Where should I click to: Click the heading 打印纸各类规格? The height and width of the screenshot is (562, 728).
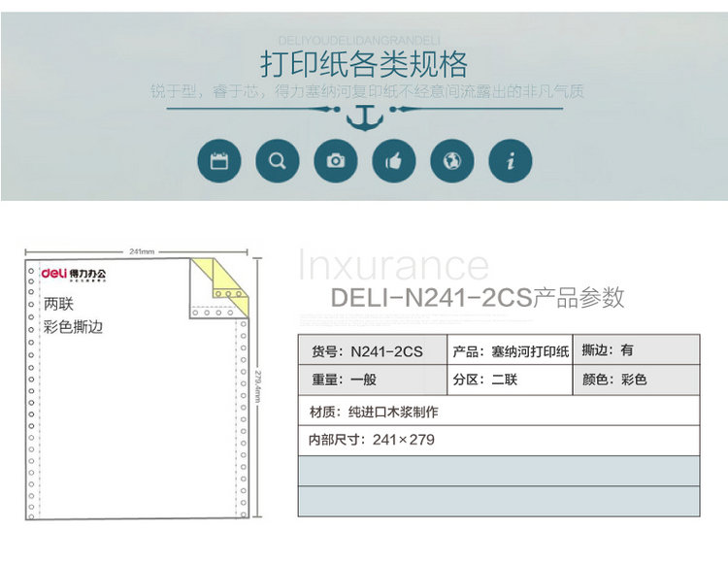click(364, 64)
